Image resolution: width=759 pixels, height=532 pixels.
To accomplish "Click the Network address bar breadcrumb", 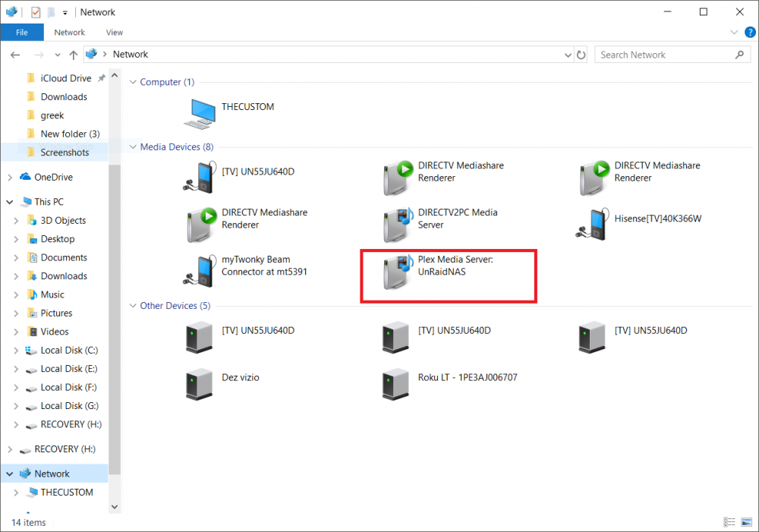I will [131, 54].
